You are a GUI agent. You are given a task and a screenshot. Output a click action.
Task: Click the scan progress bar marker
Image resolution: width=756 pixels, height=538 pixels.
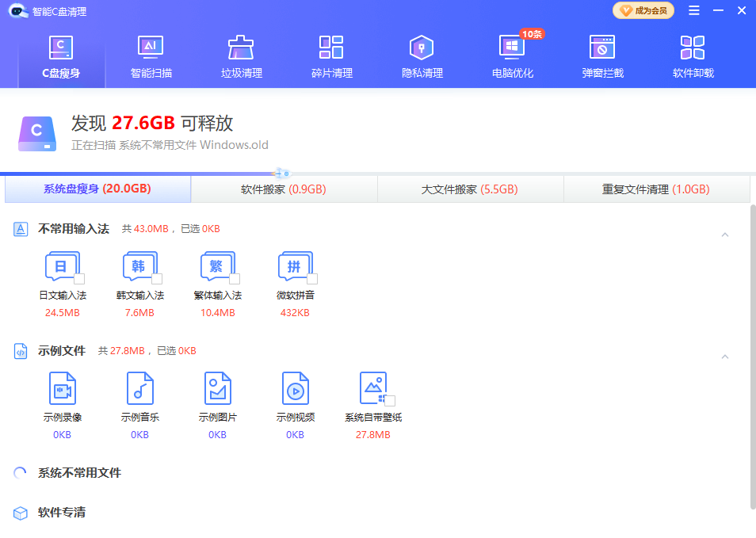click(281, 173)
